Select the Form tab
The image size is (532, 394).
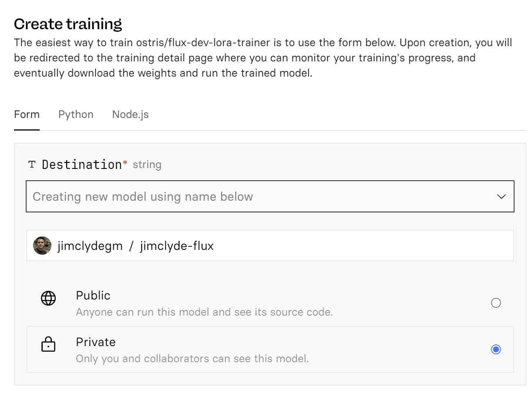[x=27, y=114]
